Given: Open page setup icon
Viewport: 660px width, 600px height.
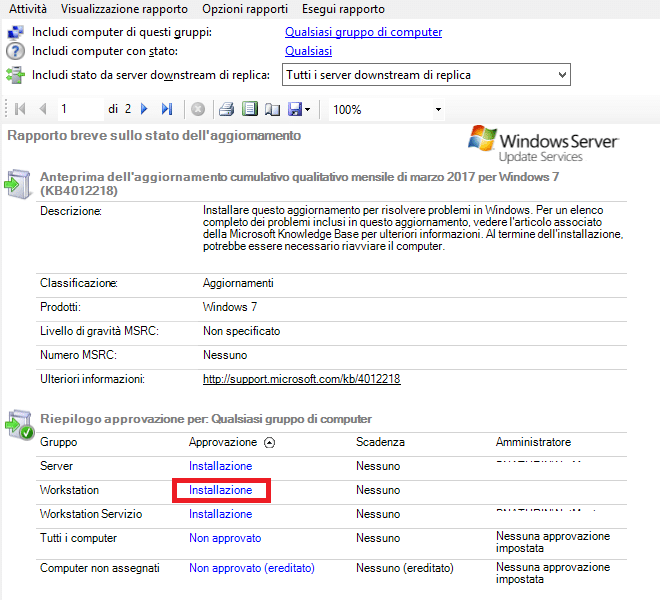Looking at the screenshot, I should 272,110.
